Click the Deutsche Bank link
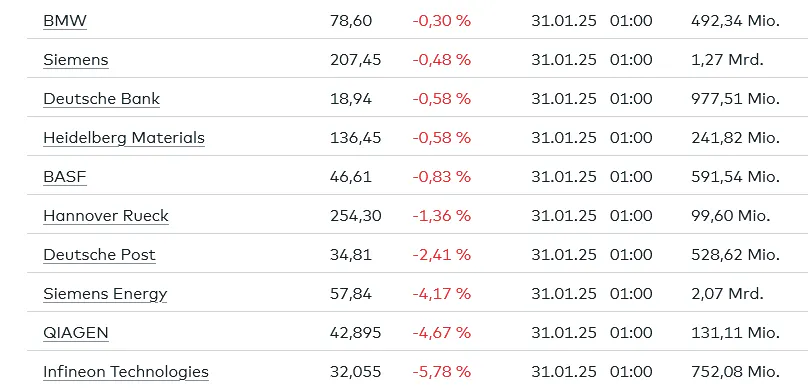The image size is (808, 389). tap(102, 99)
